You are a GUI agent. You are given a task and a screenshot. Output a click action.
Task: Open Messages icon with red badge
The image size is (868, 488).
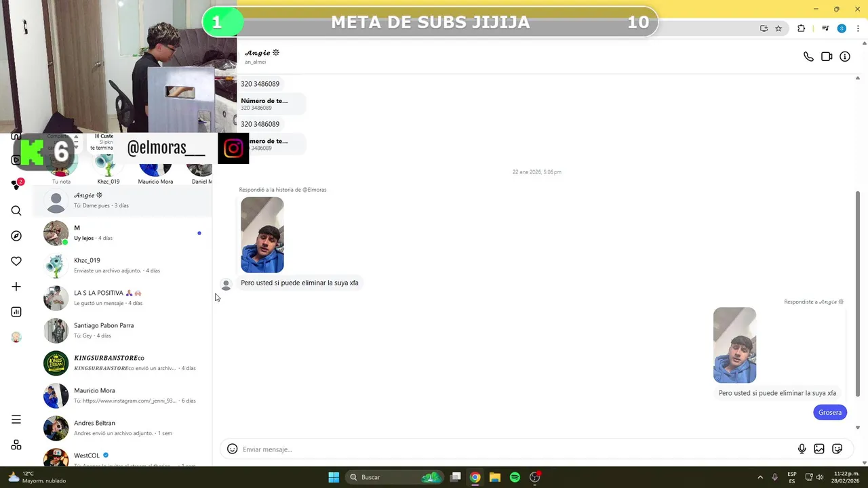tap(17, 184)
